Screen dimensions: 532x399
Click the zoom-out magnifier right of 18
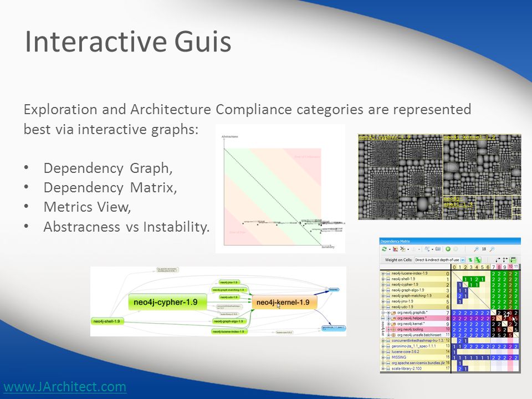492,249
